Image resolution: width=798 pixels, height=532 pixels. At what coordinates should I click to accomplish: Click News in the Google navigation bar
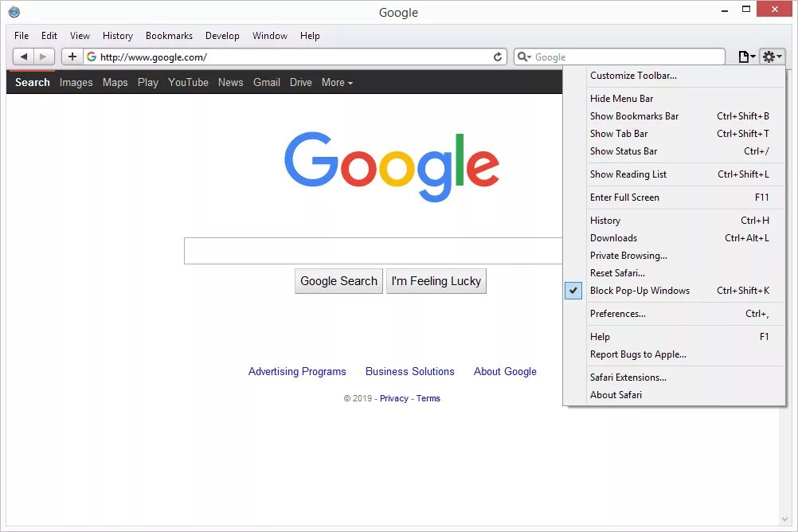coord(230,83)
